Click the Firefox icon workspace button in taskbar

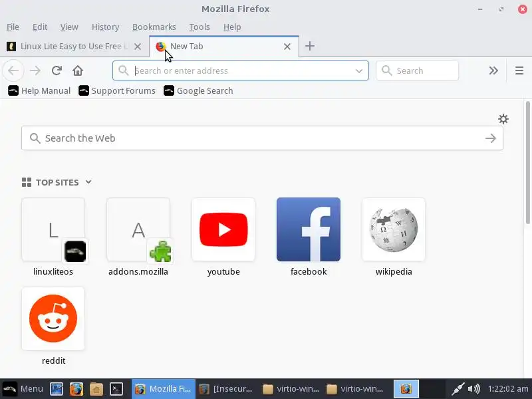click(406, 388)
